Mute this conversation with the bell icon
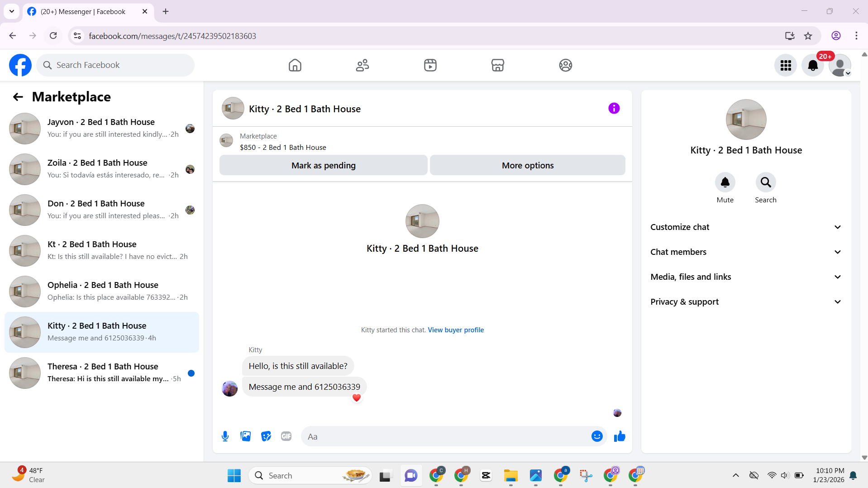The image size is (868, 488). pyautogui.click(x=725, y=182)
